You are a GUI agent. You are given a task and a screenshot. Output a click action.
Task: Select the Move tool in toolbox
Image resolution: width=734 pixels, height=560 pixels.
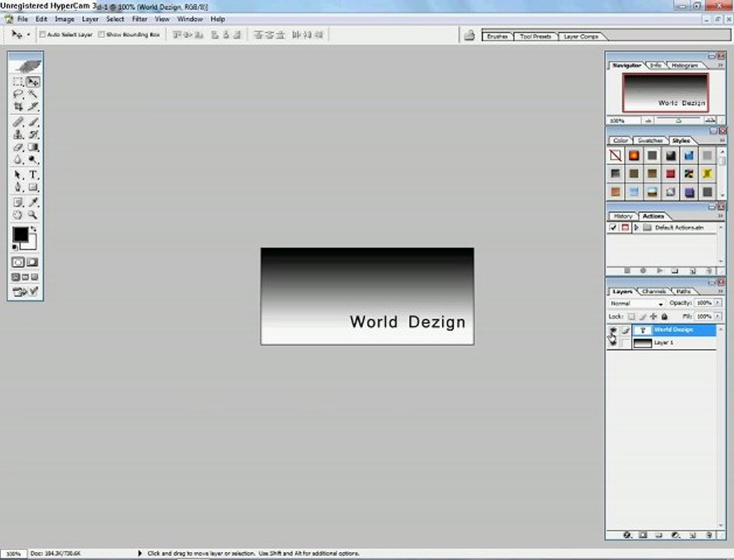click(x=33, y=82)
